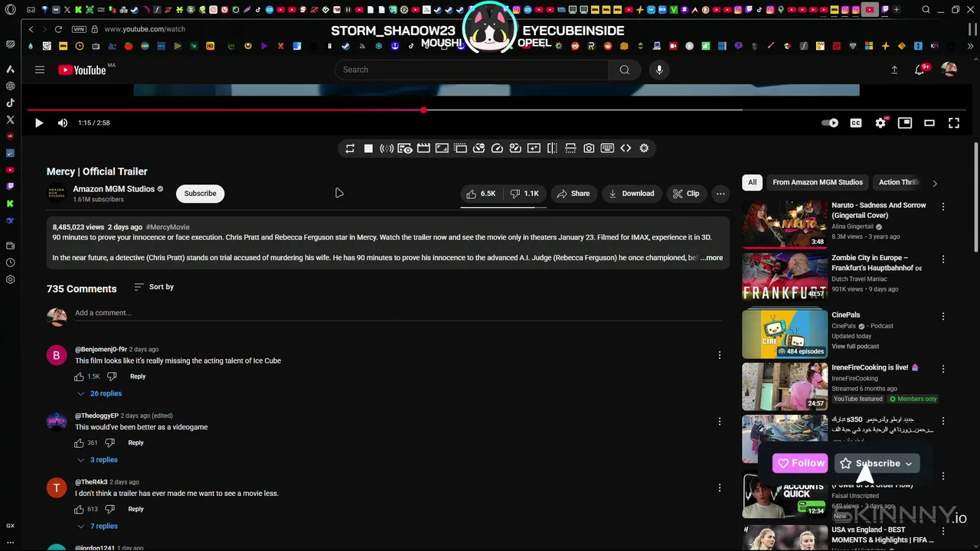Like the video (6.5K)

482,194
